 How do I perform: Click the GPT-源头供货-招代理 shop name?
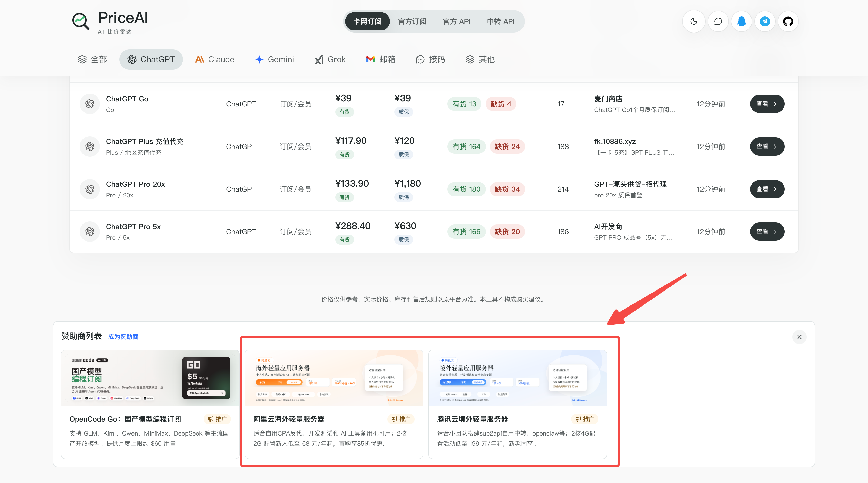[630, 184]
